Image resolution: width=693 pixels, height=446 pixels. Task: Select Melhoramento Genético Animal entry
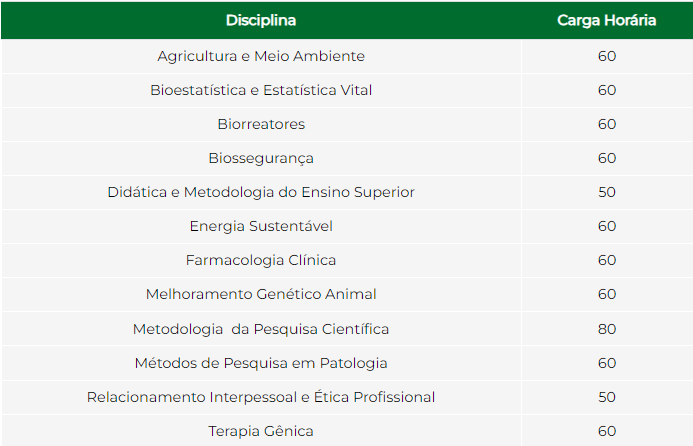pyautogui.click(x=261, y=294)
